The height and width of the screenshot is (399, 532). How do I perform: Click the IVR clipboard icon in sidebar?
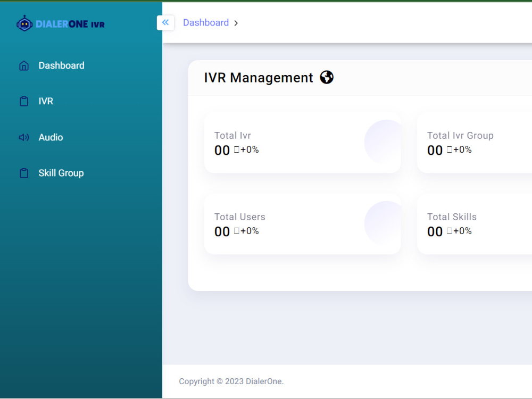coord(24,101)
